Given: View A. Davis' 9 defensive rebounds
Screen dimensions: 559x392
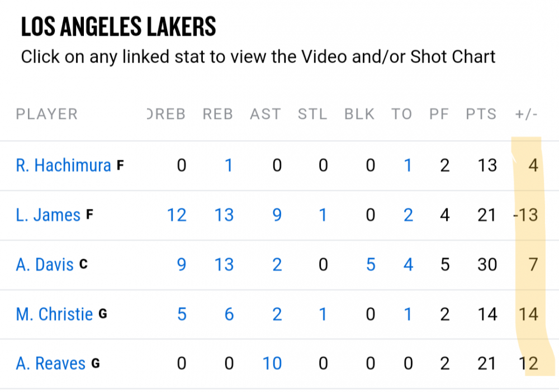Looking at the screenshot, I should click(181, 264).
